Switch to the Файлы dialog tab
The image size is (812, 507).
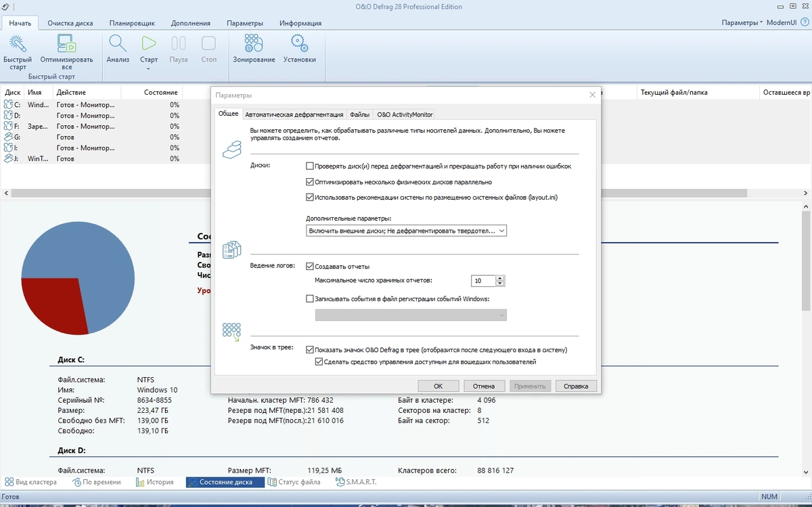tap(359, 114)
